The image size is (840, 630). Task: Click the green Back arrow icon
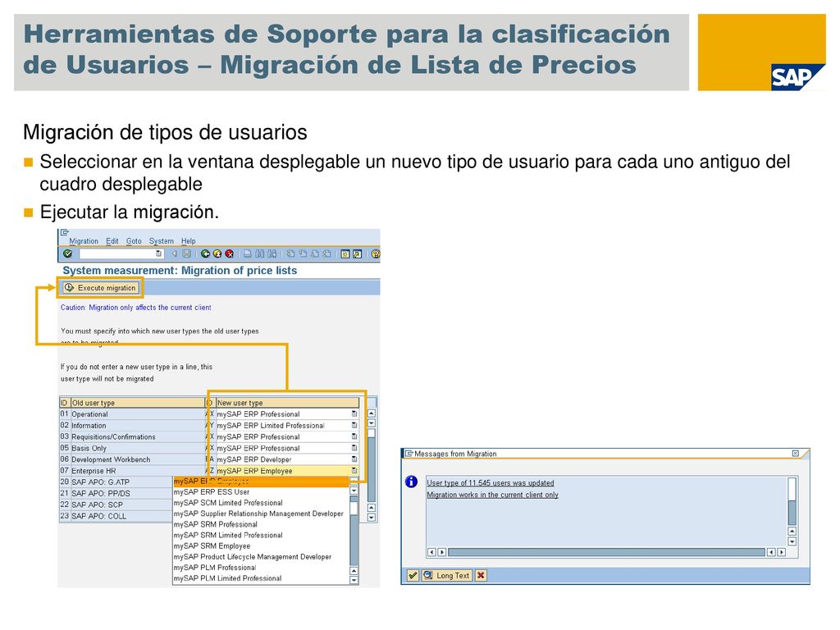205,254
